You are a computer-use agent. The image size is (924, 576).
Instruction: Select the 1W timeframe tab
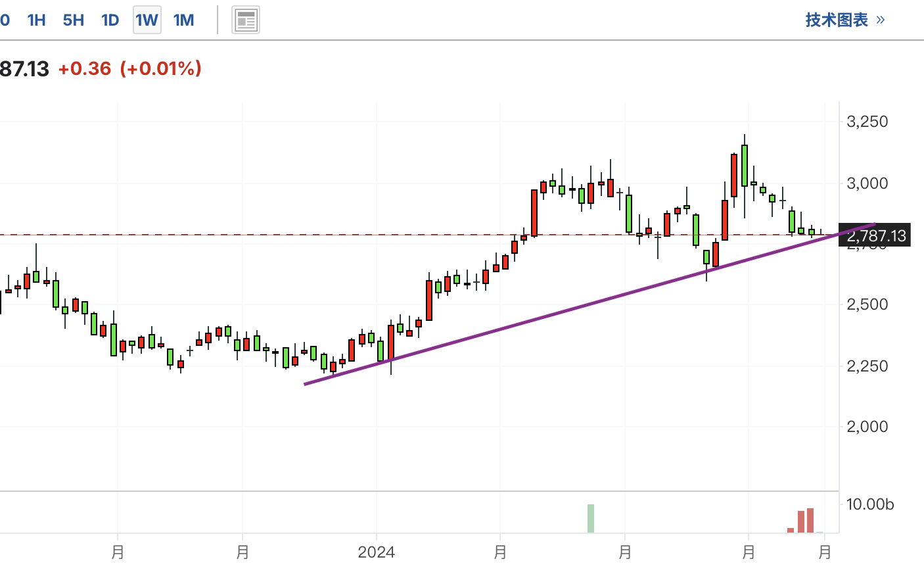(x=147, y=20)
